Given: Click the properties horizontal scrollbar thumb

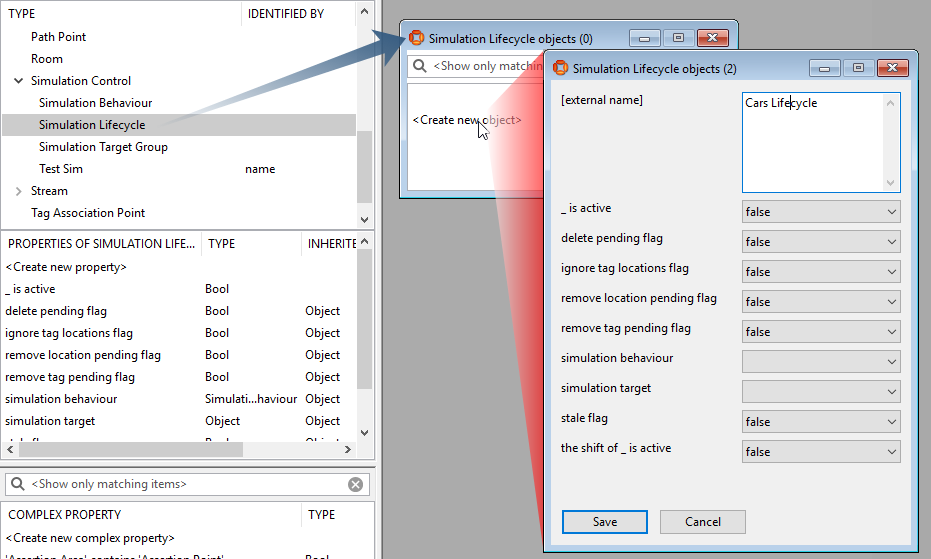Looking at the screenshot, I should tap(131, 450).
